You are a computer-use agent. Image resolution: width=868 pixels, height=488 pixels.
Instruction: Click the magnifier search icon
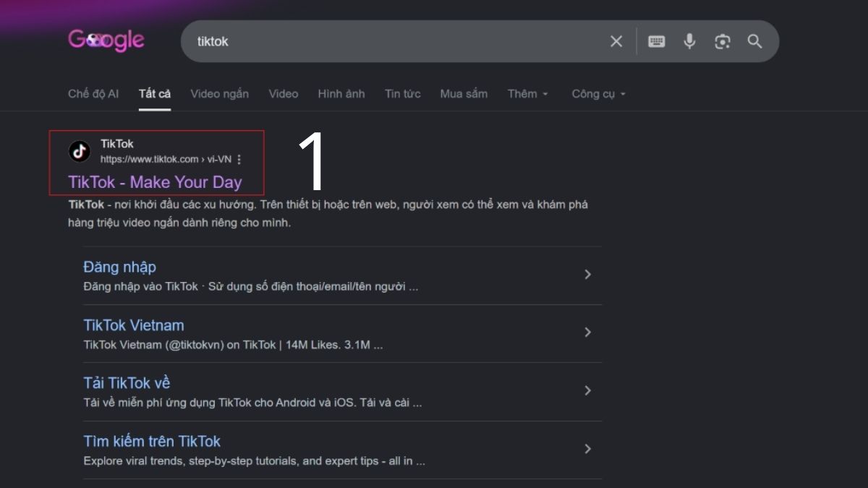point(755,41)
